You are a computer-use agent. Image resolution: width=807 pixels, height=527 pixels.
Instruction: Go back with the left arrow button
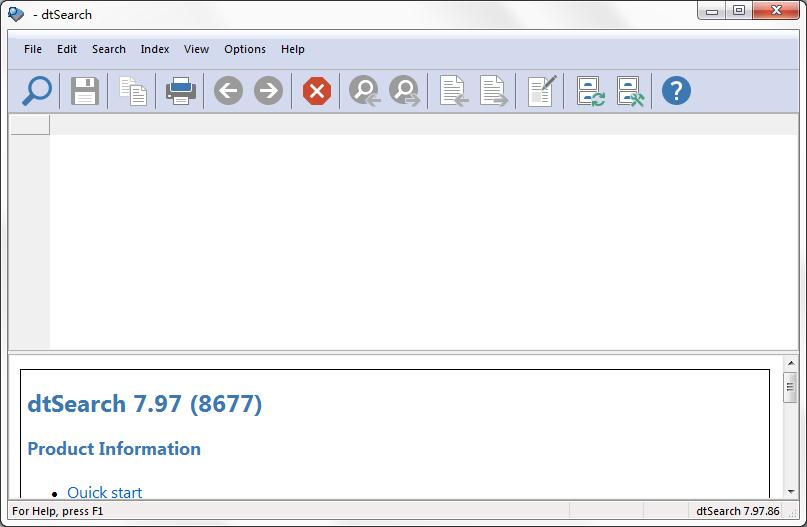(229, 91)
